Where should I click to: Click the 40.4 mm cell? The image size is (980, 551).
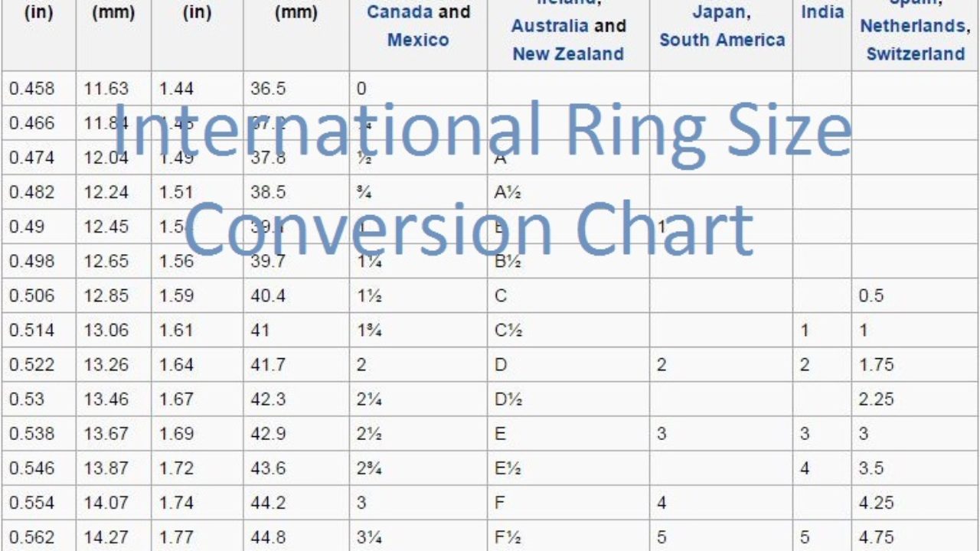296,295
